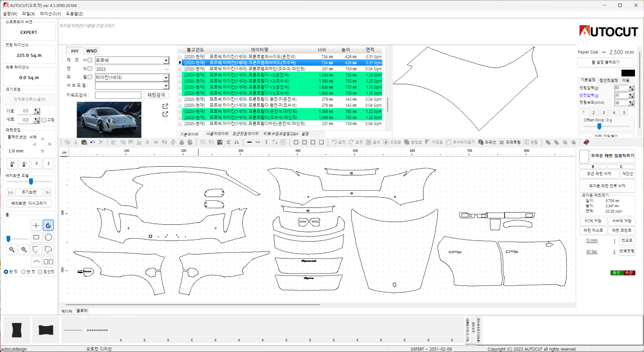Select the rectangle shape tool
This screenshot has height=352, width=644.
click(36, 237)
